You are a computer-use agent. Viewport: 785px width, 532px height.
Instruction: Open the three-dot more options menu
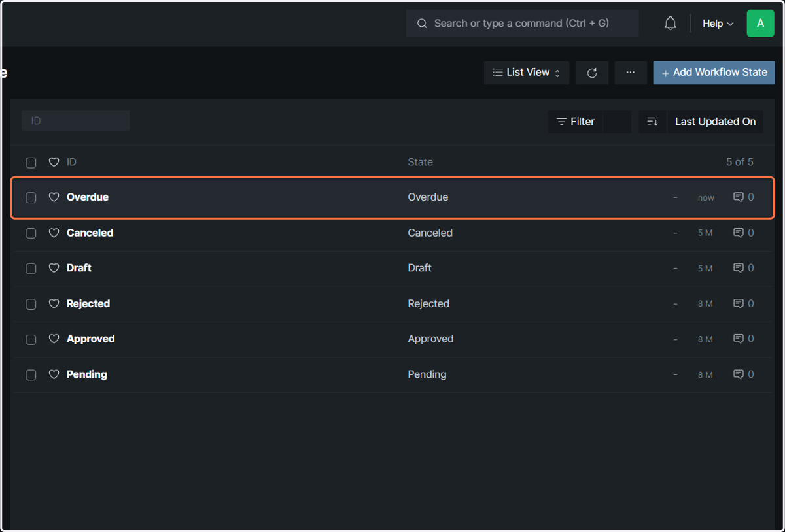coord(631,73)
